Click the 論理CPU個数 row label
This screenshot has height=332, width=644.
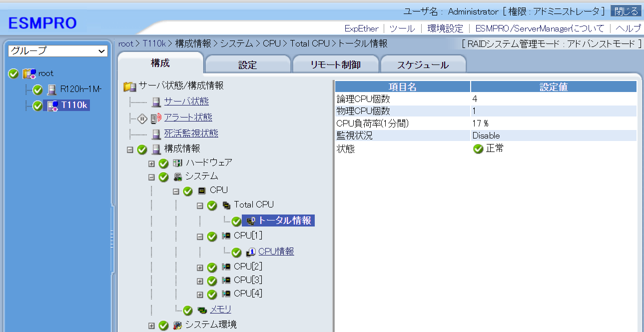[x=363, y=99]
